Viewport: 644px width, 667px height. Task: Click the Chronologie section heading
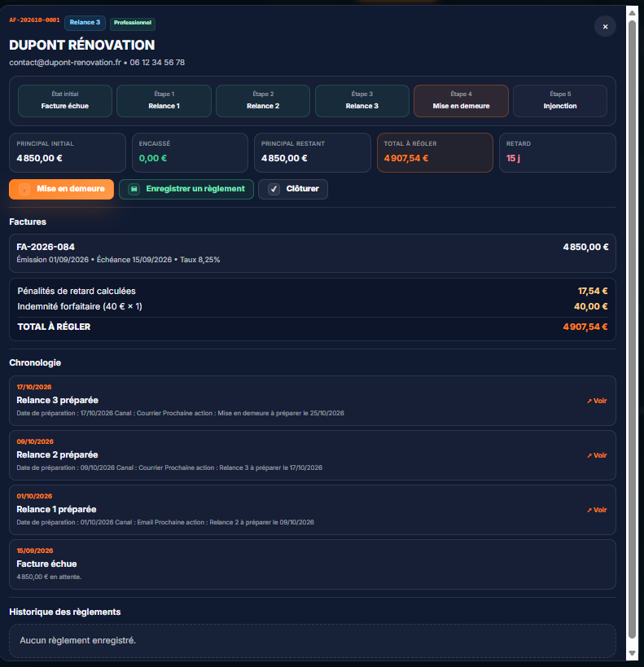35,363
